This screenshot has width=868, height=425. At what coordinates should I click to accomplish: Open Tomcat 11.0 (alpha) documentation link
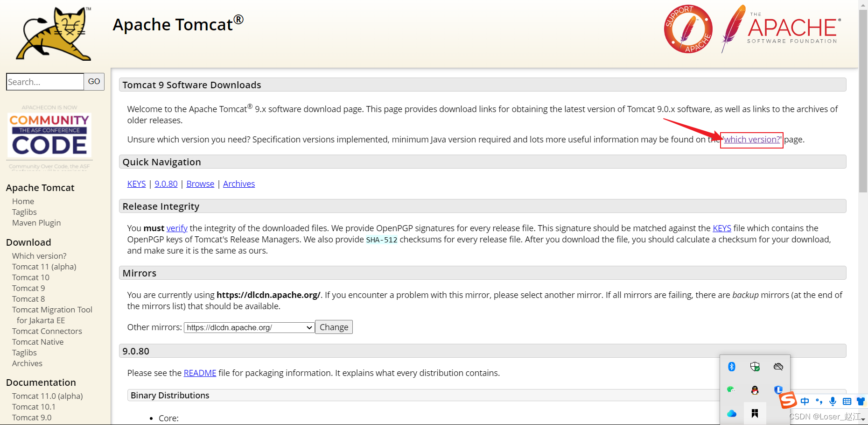pos(48,396)
